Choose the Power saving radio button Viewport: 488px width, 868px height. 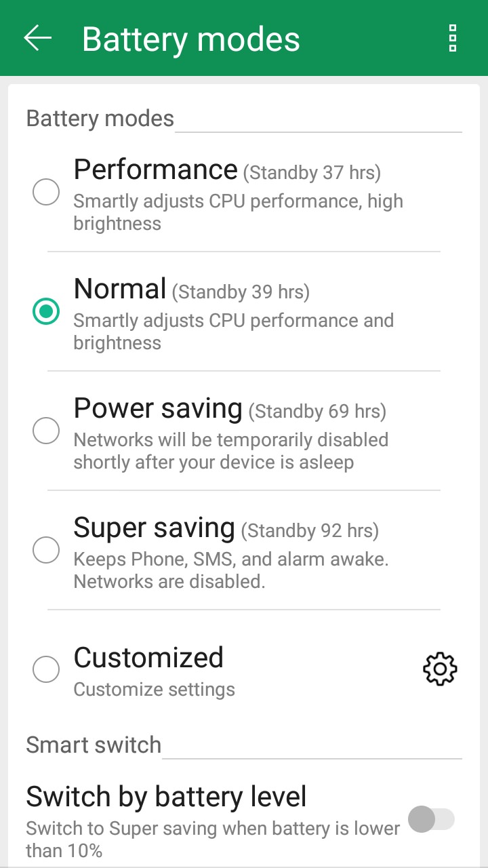[x=46, y=431]
